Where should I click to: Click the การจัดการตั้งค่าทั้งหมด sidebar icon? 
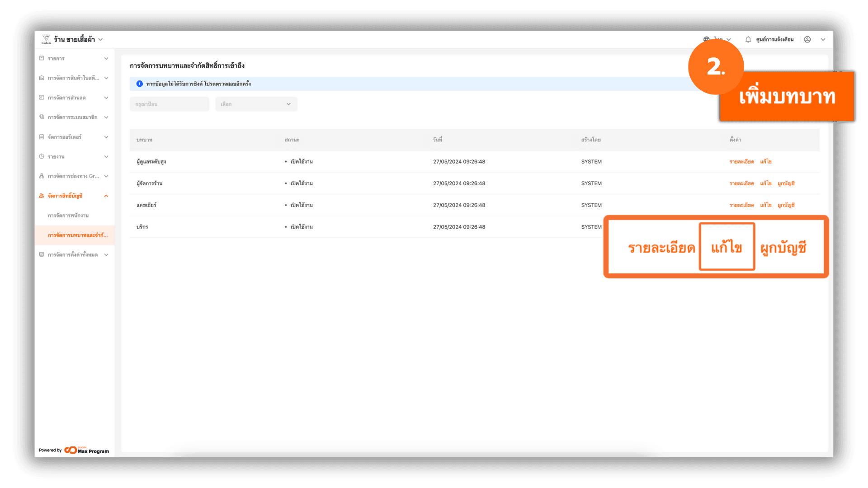(x=42, y=255)
